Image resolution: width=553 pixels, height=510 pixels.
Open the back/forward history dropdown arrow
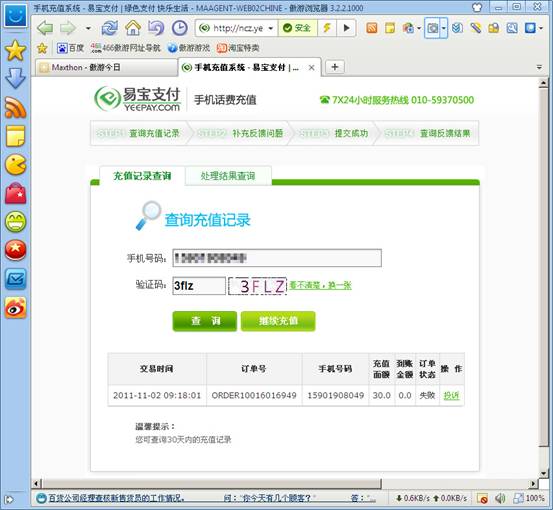click(x=88, y=28)
